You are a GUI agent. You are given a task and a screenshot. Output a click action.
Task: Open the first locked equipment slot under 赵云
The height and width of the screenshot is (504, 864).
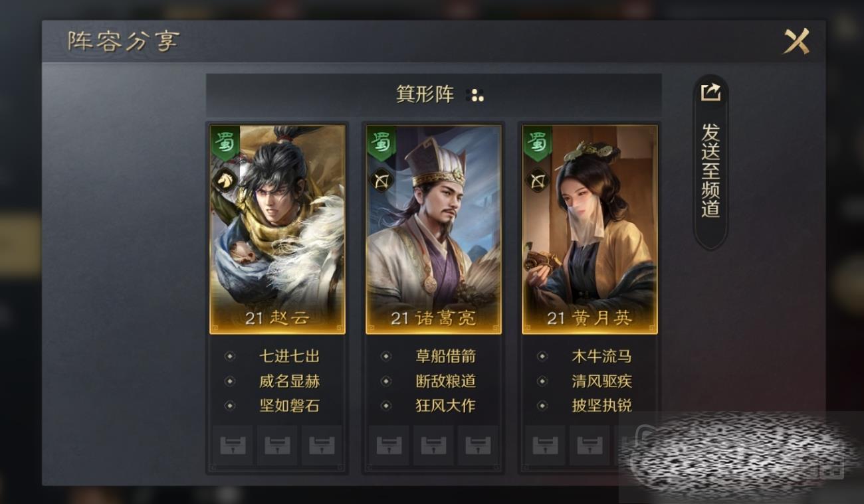[233, 445]
